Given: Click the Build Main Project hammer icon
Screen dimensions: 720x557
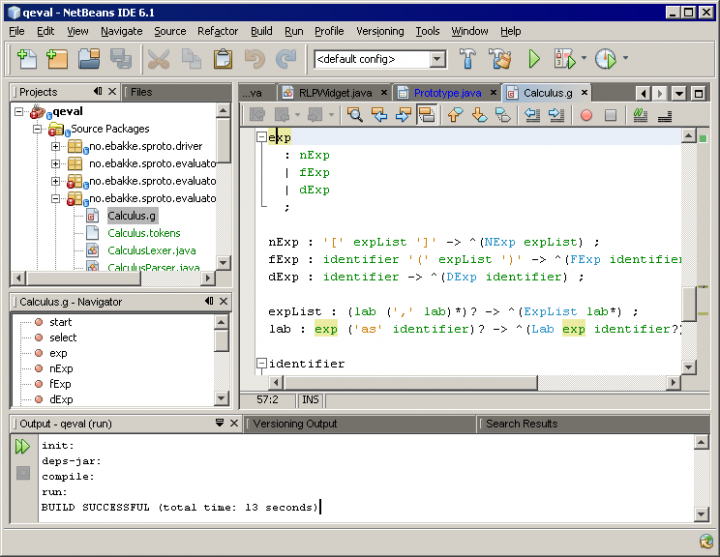Looking at the screenshot, I should coord(467,59).
